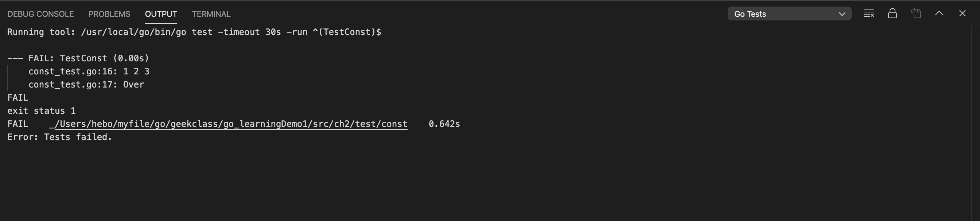The width and height of the screenshot is (980, 221).
Task: Click the chevron arrow beside Go Tests
Action: coord(842,14)
